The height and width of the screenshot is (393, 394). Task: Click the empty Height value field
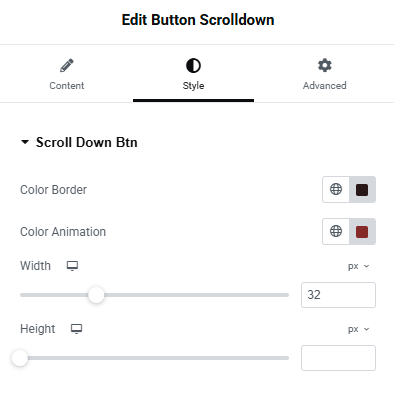(x=338, y=358)
